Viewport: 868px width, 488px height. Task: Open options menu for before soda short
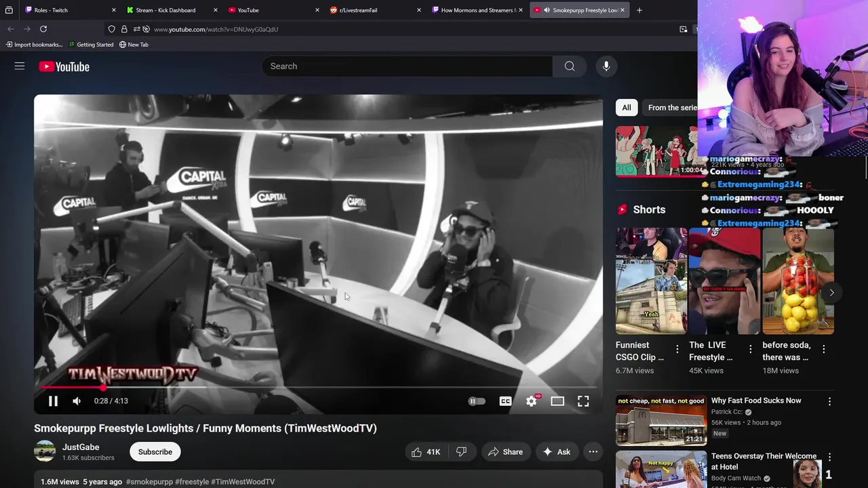[x=823, y=349]
